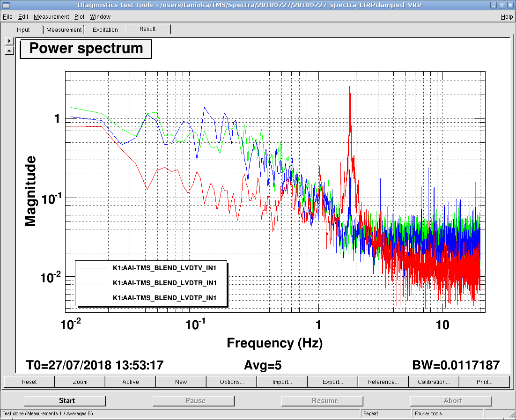Open the File menu
Image resolution: width=516 pixels, height=420 pixels.
[x=7, y=17]
